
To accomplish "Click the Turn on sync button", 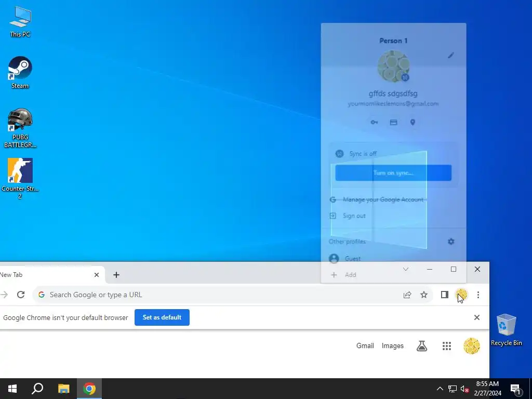I will coord(393,173).
